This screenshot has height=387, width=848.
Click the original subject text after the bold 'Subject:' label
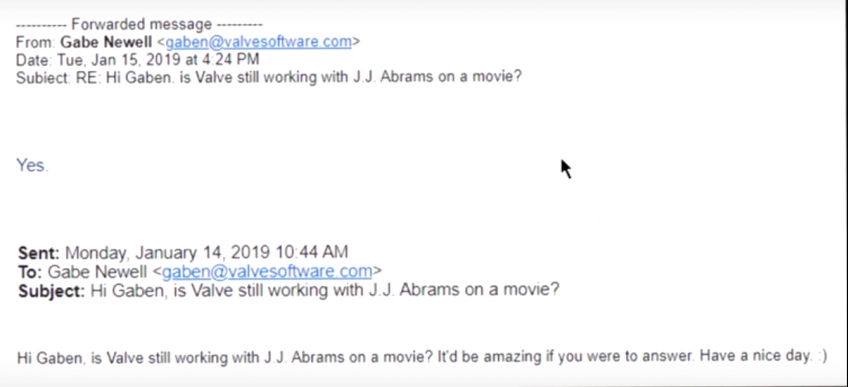(324, 290)
